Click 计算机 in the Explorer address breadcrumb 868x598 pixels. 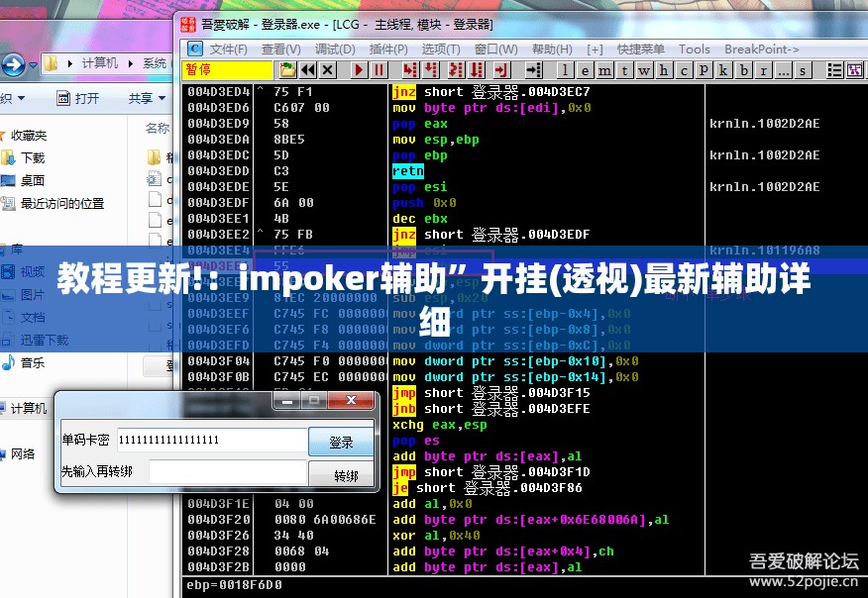(x=100, y=63)
